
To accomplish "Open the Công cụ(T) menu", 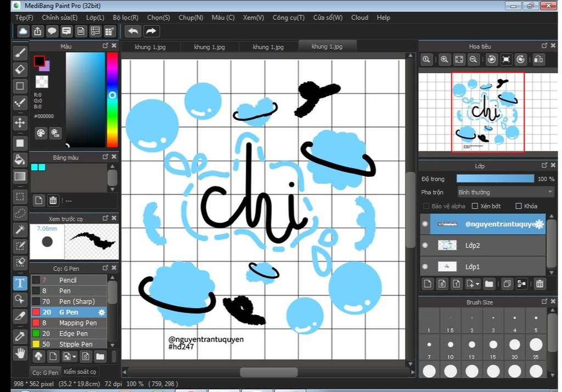I will (289, 18).
